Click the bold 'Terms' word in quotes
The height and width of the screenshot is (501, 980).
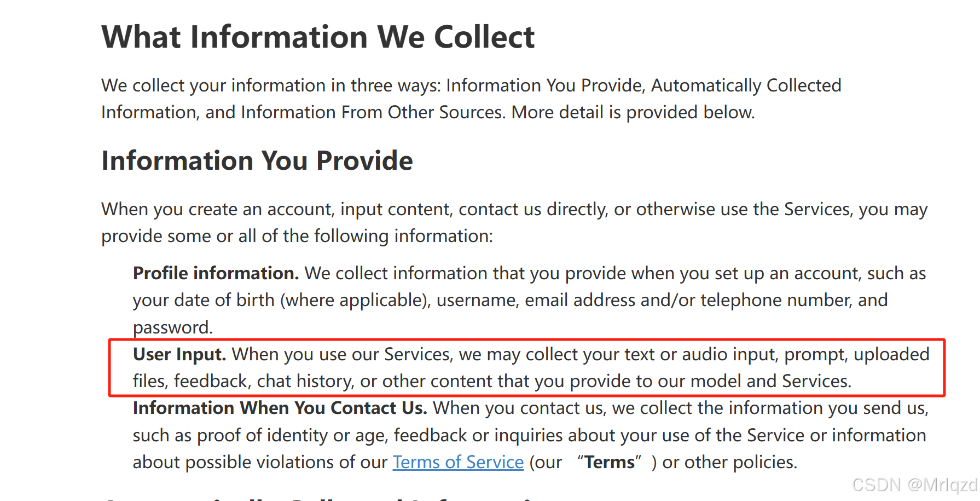click(x=610, y=462)
